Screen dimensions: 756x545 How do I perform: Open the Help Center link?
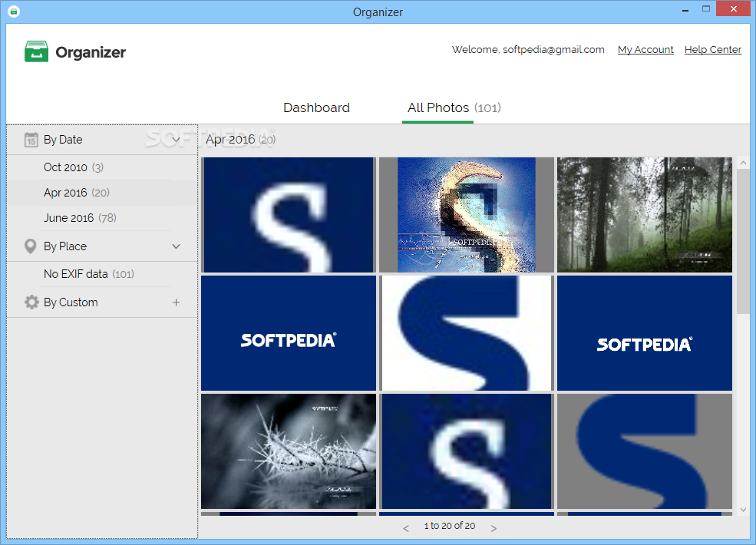coord(713,50)
